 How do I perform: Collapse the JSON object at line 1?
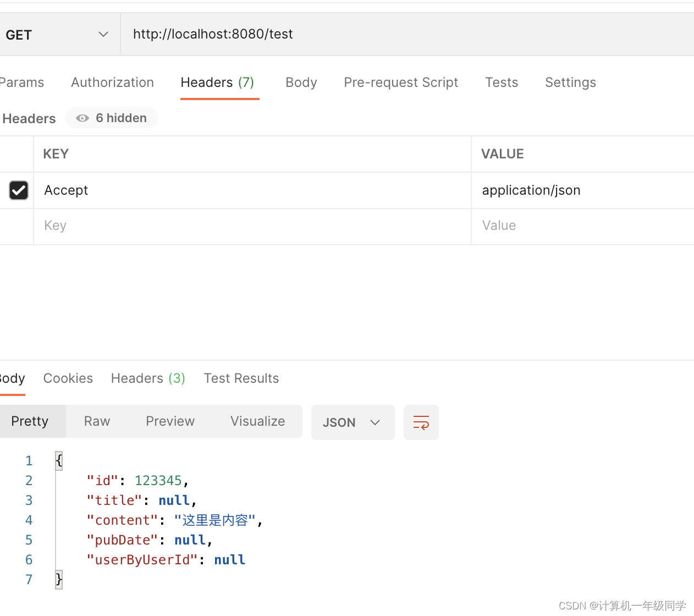(x=59, y=460)
